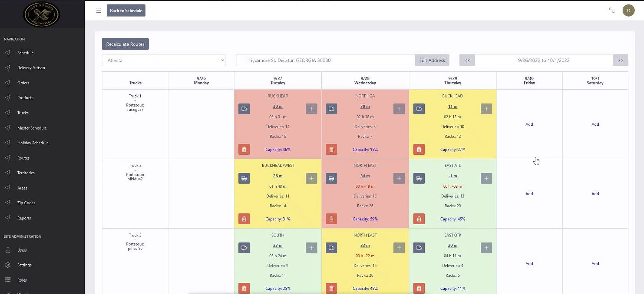Click the plus icon on Truck 2 Buckhead/West route
This screenshot has width=644, height=294.
311,178
